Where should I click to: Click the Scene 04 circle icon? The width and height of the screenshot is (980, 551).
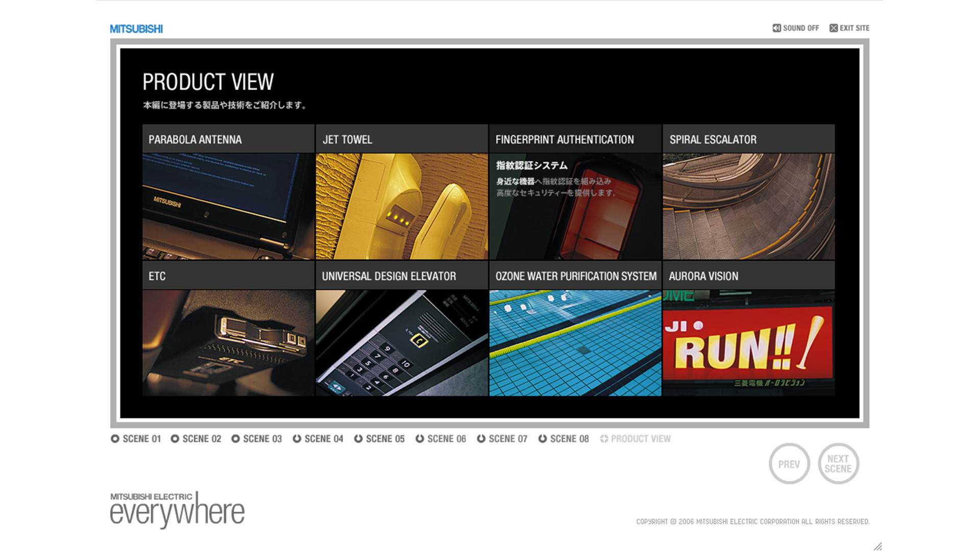pos(297,439)
